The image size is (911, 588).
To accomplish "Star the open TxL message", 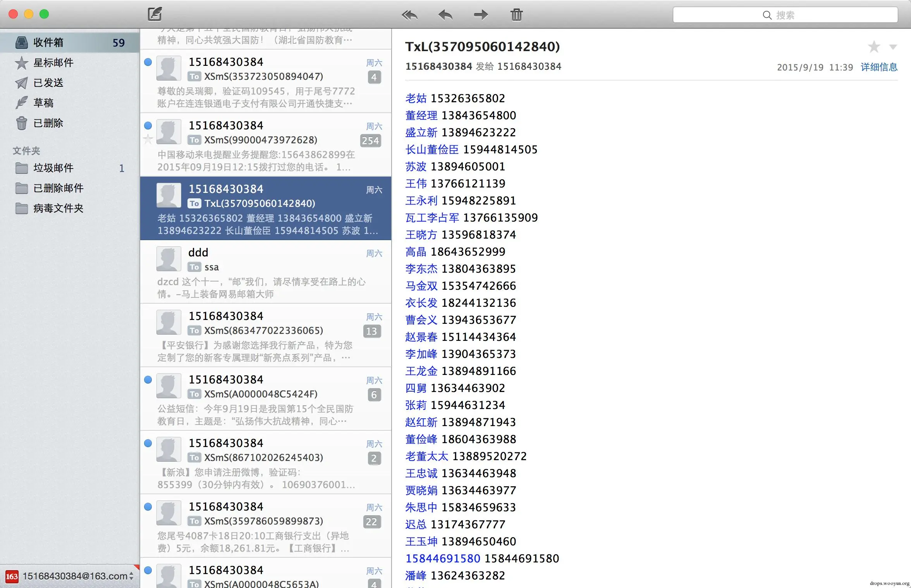I will point(874,47).
